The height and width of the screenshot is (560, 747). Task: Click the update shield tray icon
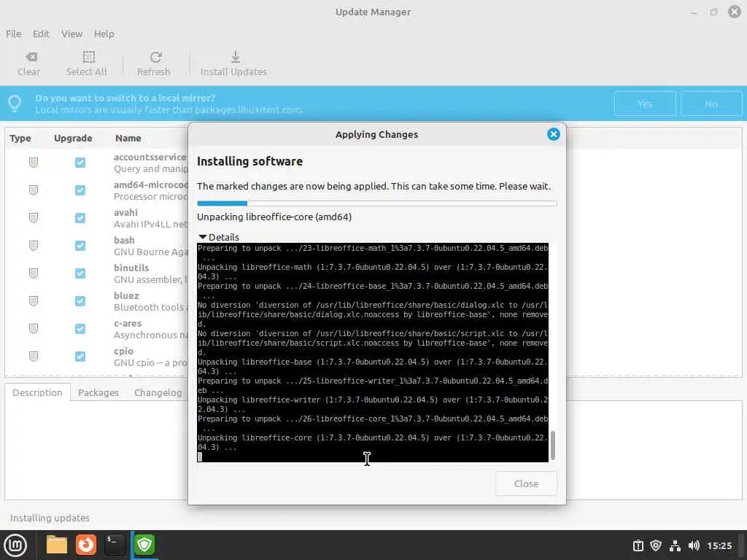click(656, 545)
